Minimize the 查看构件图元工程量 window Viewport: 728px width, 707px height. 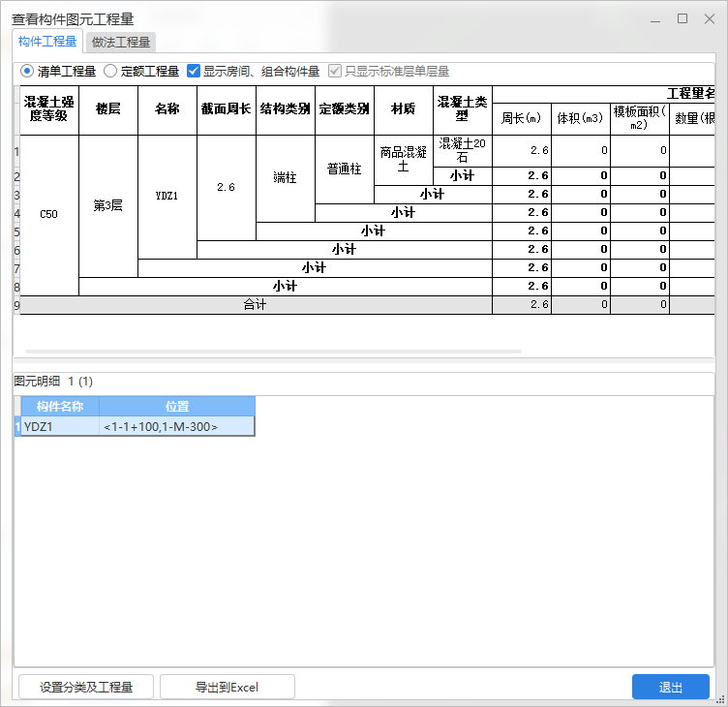[x=655, y=19]
